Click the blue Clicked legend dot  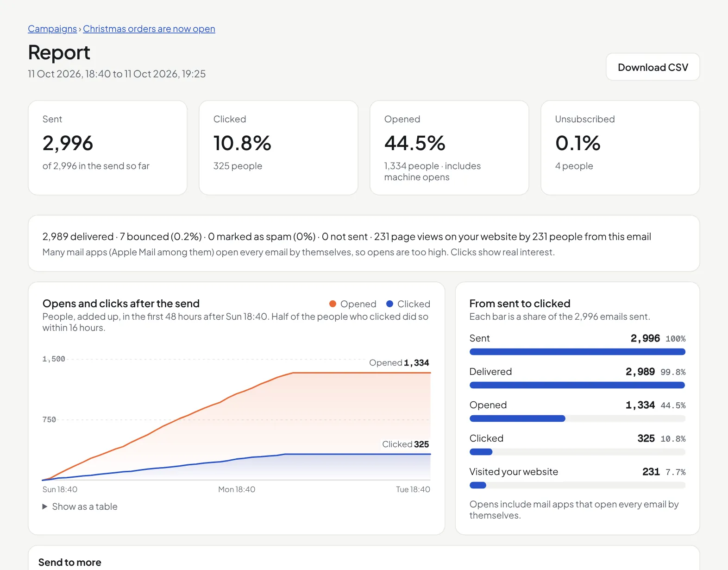[390, 304]
